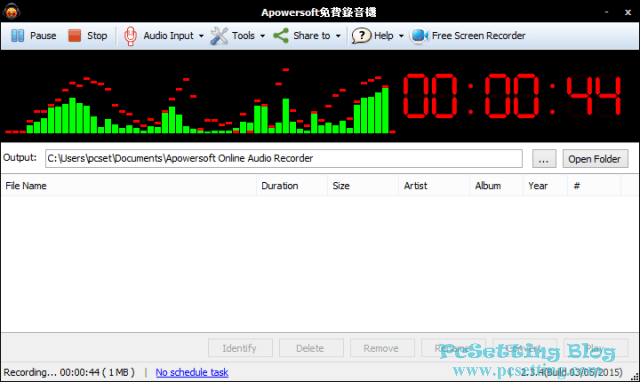
Task: Sort by the Size column header
Action: coord(363,186)
